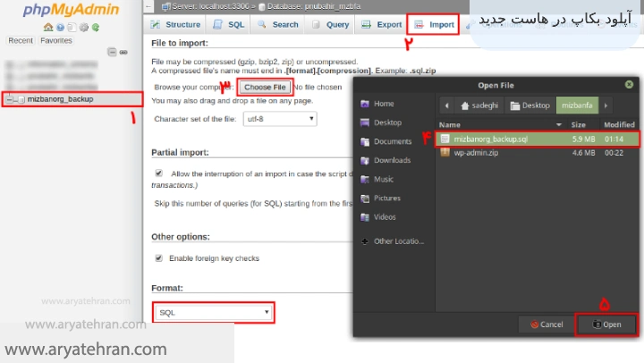Click the collapse-all icon in navigation panel
This screenshot has width=644, height=363.
pyautogui.click(x=112, y=52)
